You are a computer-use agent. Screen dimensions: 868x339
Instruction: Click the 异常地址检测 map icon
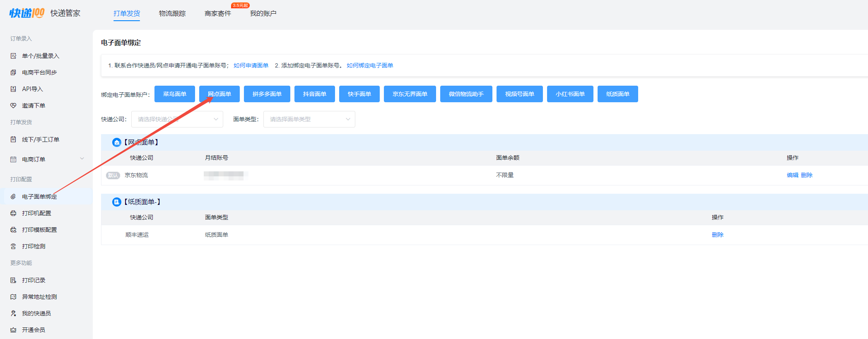point(13,297)
